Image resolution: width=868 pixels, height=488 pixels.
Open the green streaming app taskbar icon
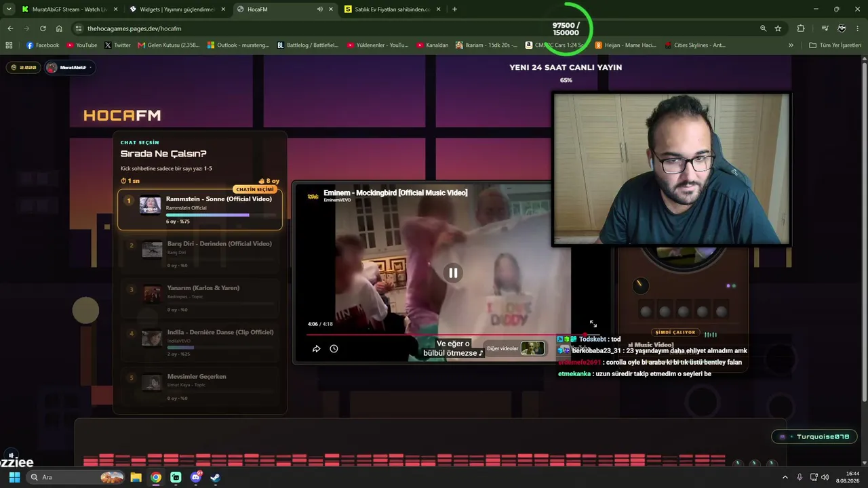click(x=176, y=477)
